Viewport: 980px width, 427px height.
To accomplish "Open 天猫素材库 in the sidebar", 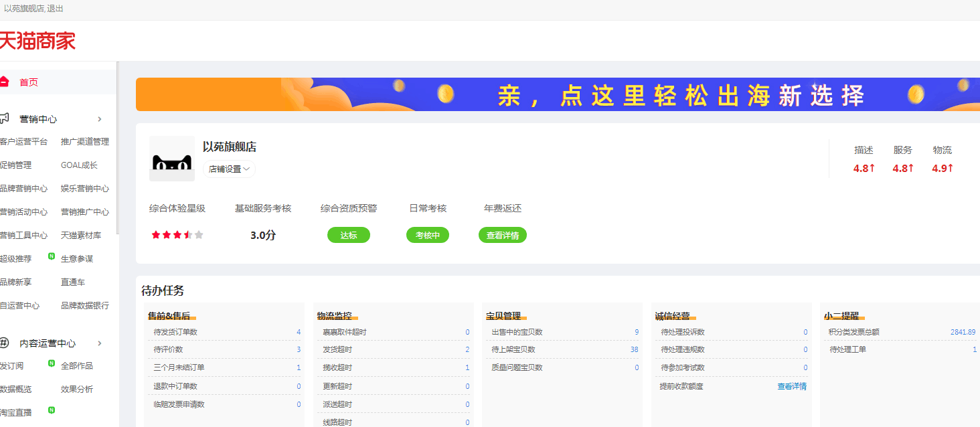I will pyautogui.click(x=81, y=236).
